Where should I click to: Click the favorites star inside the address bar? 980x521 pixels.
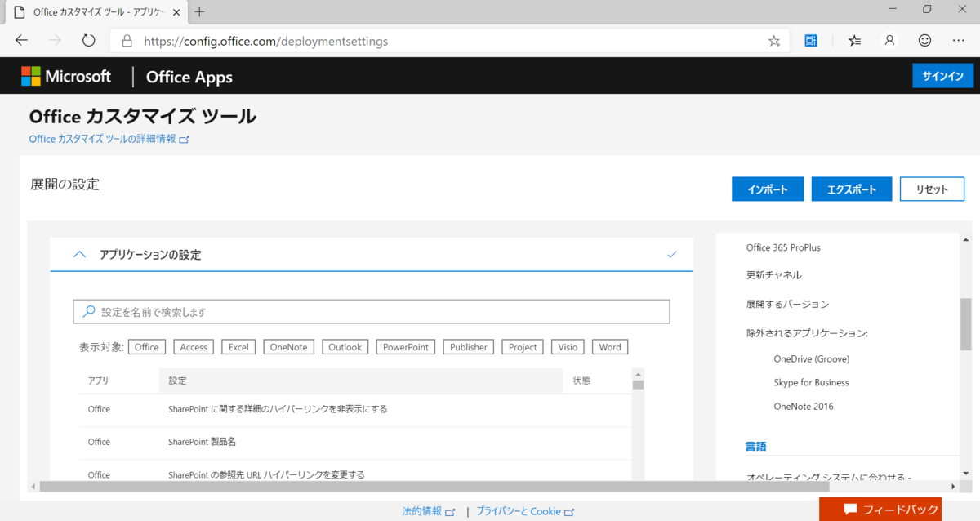pyautogui.click(x=773, y=40)
